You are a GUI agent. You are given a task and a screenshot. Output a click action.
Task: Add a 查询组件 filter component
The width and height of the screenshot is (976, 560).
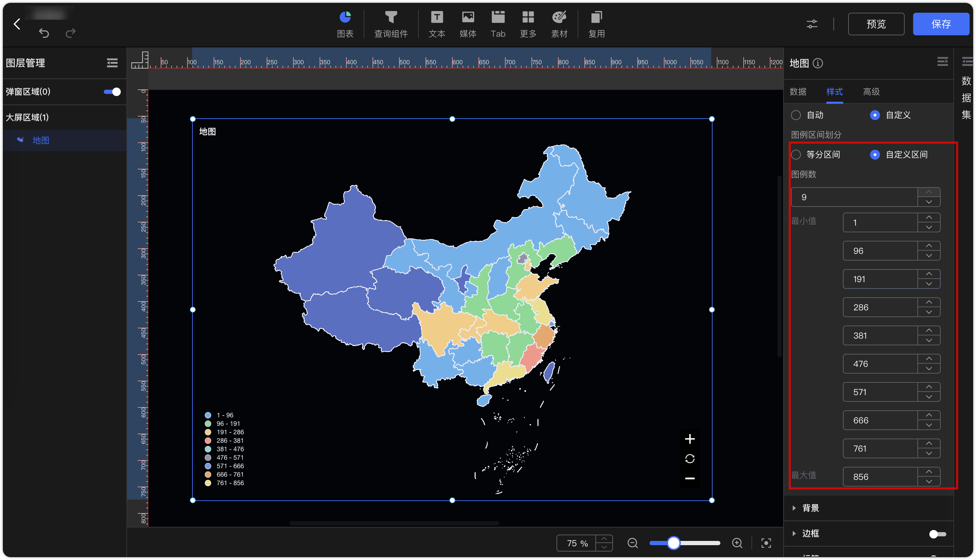point(391,24)
